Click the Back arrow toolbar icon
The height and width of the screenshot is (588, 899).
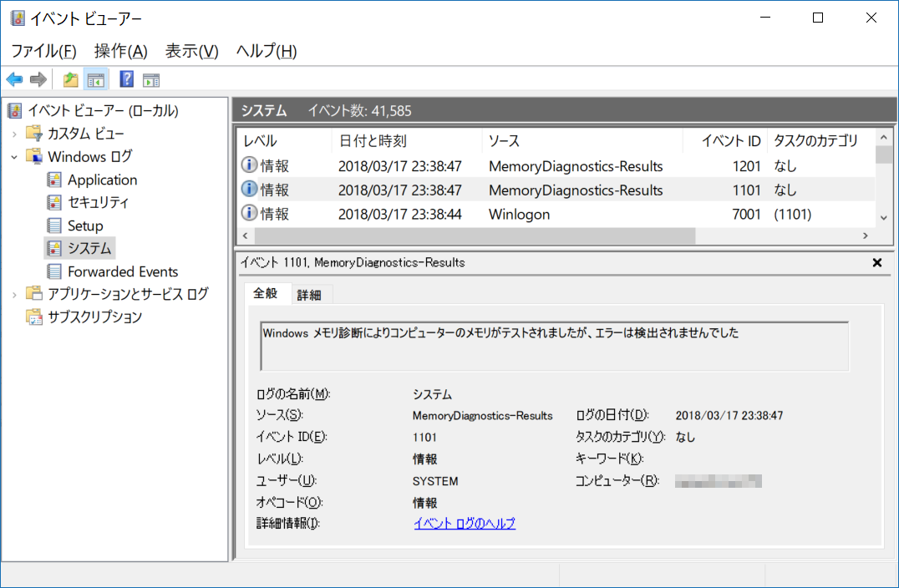click(x=15, y=79)
